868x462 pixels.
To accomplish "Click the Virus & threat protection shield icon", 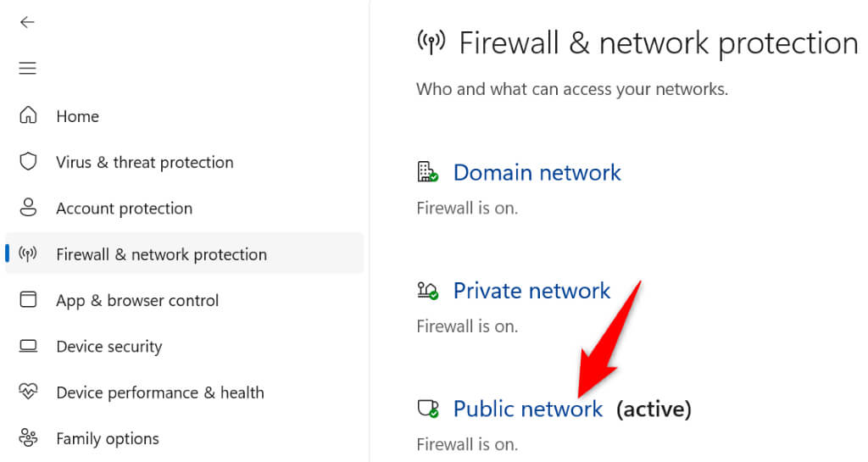I will point(29,162).
